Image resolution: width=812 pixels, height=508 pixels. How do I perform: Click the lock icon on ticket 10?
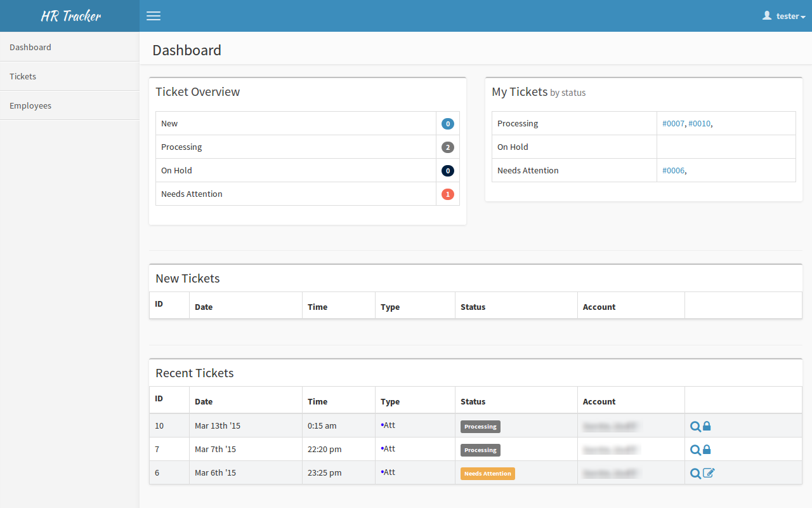tap(706, 426)
